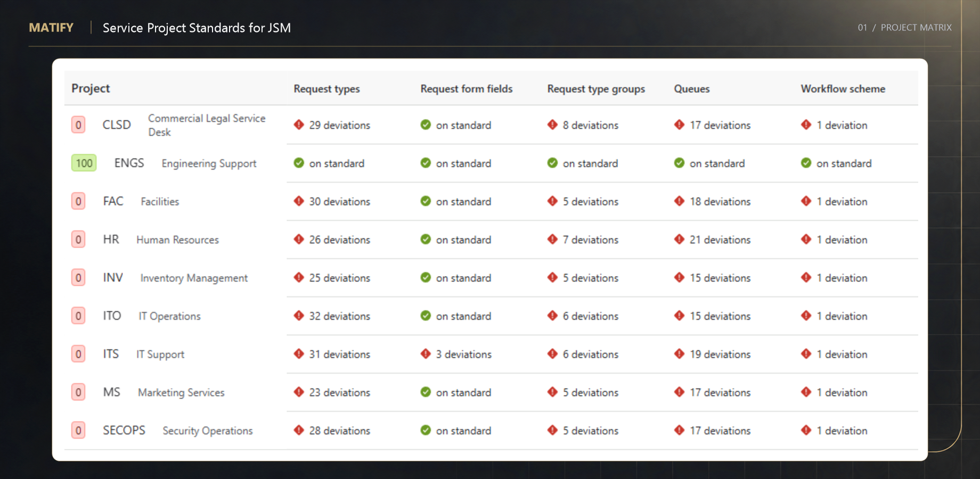This screenshot has height=479, width=980.
Task: Click the '8 deviations' cell for CLSD
Action: tap(591, 125)
